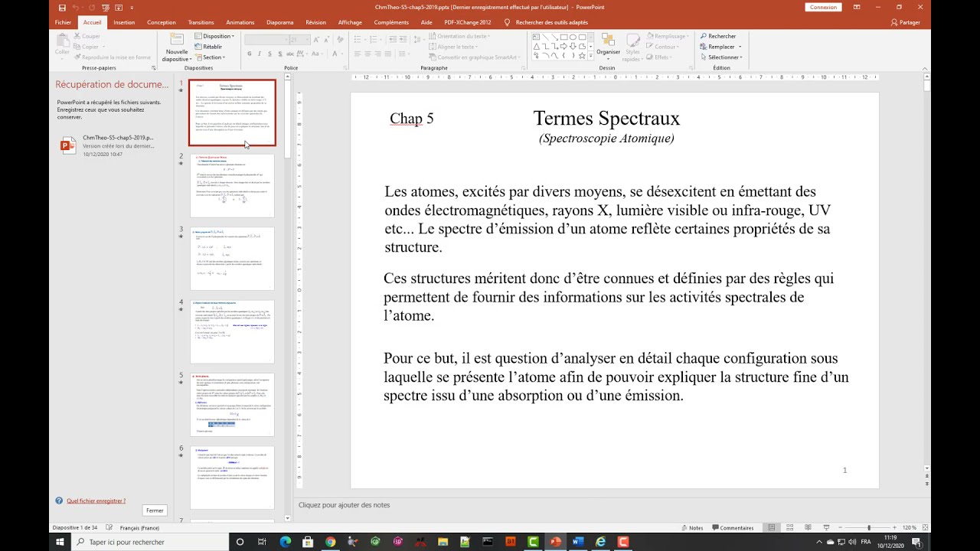The width and height of the screenshot is (980, 551).
Task: Open the Cortana circle icon
Action: 240,542
